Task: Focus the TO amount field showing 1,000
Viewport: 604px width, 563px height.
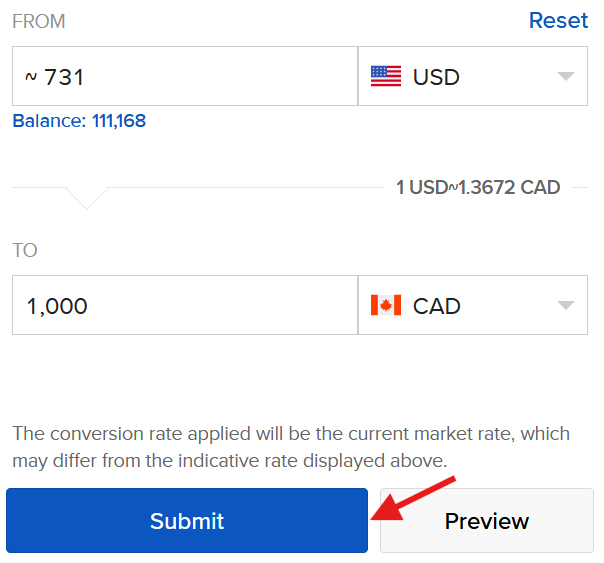Action: point(185,306)
